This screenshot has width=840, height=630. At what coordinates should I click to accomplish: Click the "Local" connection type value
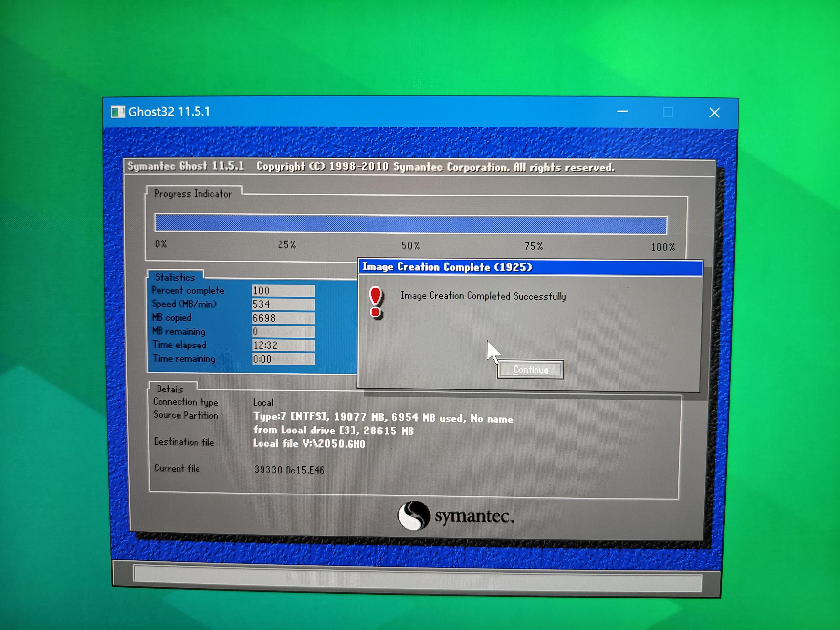(x=263, y=403)
